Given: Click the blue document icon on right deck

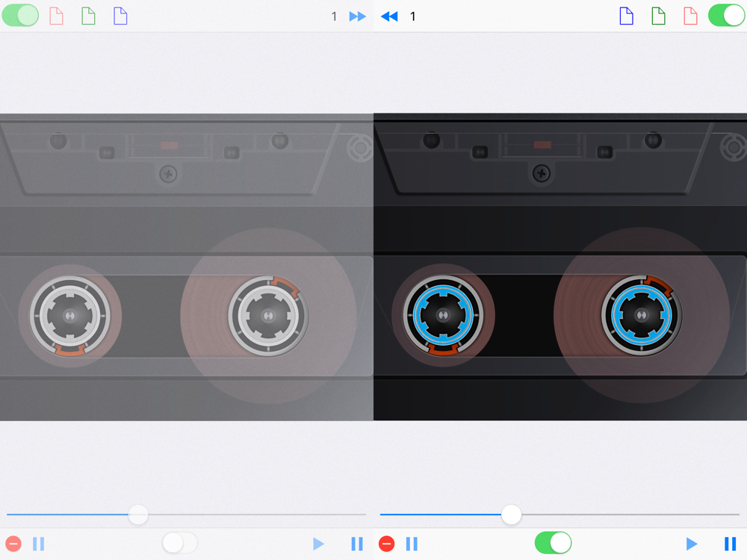Looking at the screenshot, I should pyautogui.click(x=627, y=16).
